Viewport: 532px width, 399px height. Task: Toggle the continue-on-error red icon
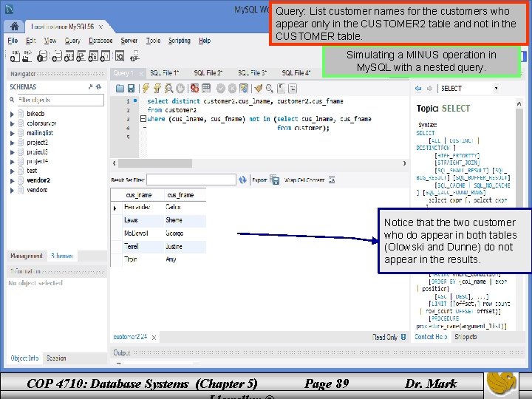[x=194, y=89]
